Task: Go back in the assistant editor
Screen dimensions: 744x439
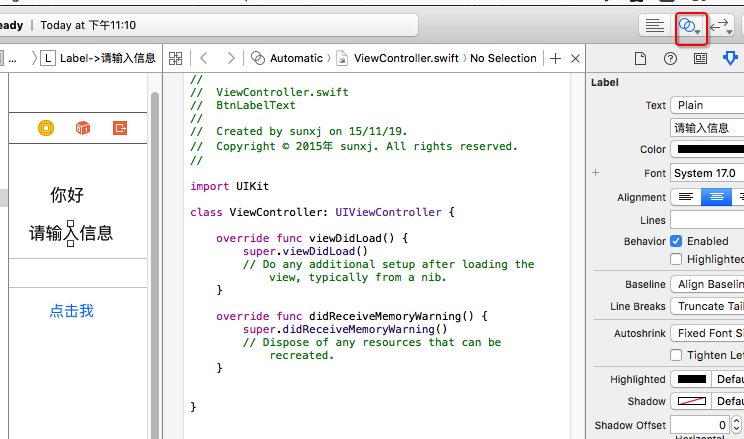Action: pos(204,58)
